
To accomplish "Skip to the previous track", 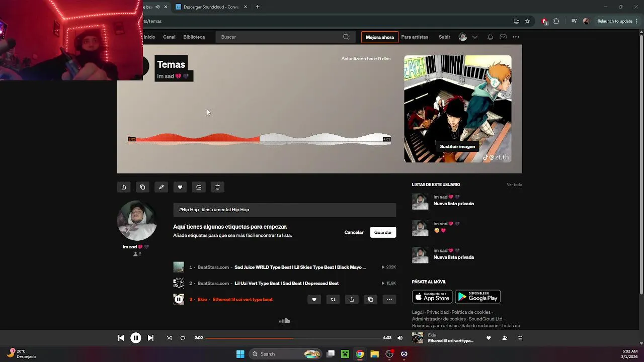I will [x=121, y=338].
